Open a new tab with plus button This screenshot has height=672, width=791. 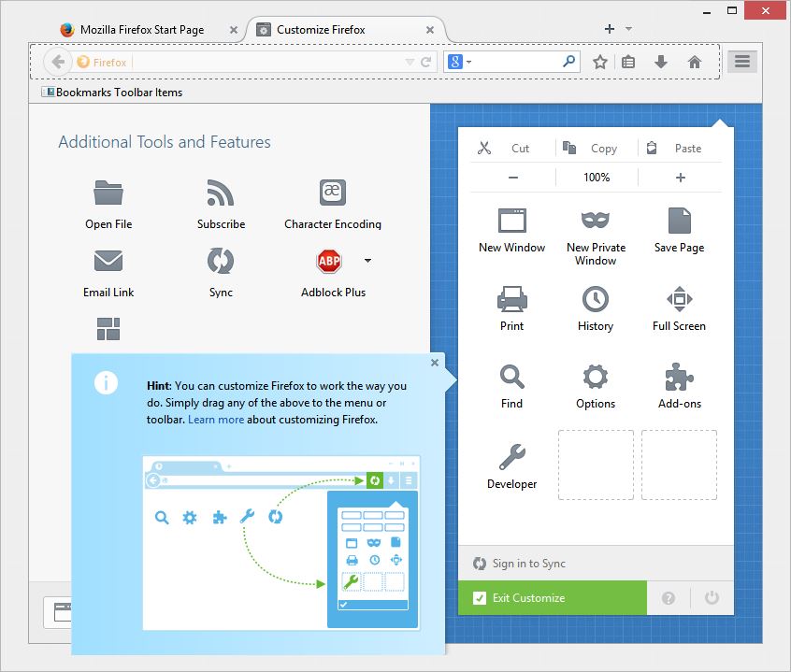pyautogui.click(x=610, y=29)
